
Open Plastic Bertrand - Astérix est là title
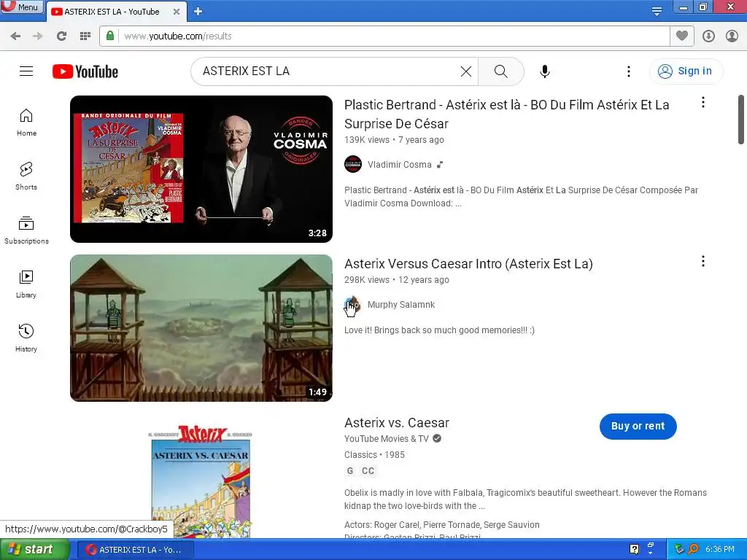(506, 114)
